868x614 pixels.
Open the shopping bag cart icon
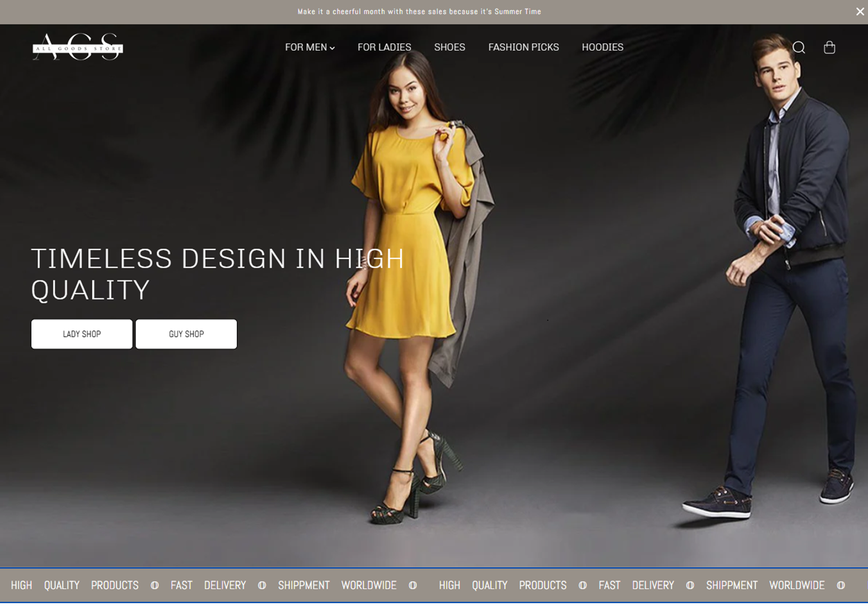click(x=829, y=47)
